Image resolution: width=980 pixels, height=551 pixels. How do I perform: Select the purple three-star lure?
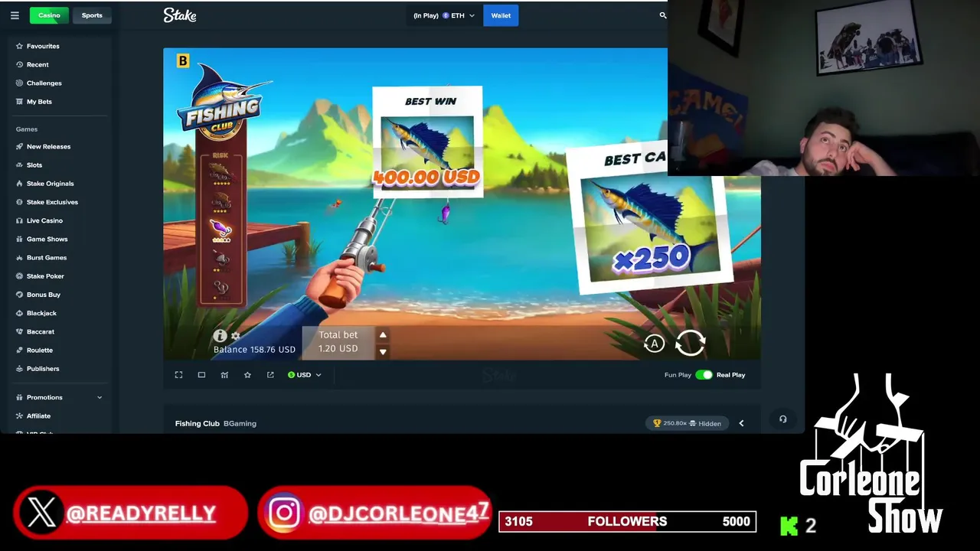pos(220,230)
